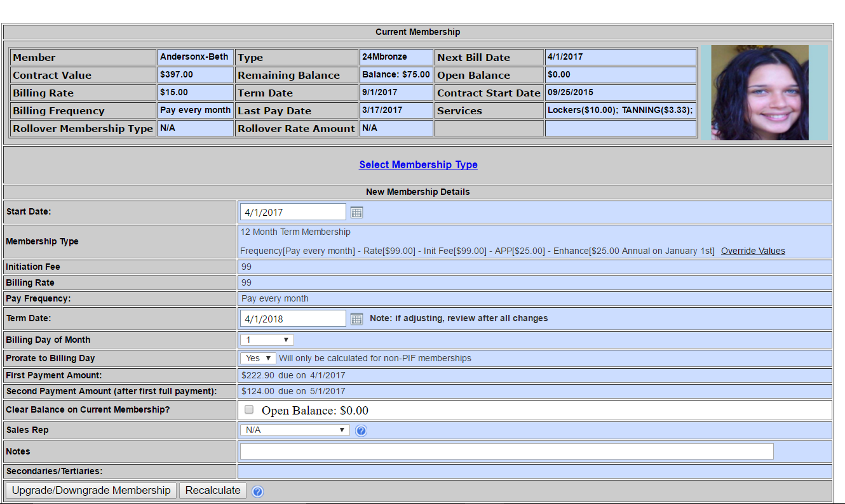845x504 pixels.
Task: Click inside the Start Date input field
Action: tap(292, 211)
